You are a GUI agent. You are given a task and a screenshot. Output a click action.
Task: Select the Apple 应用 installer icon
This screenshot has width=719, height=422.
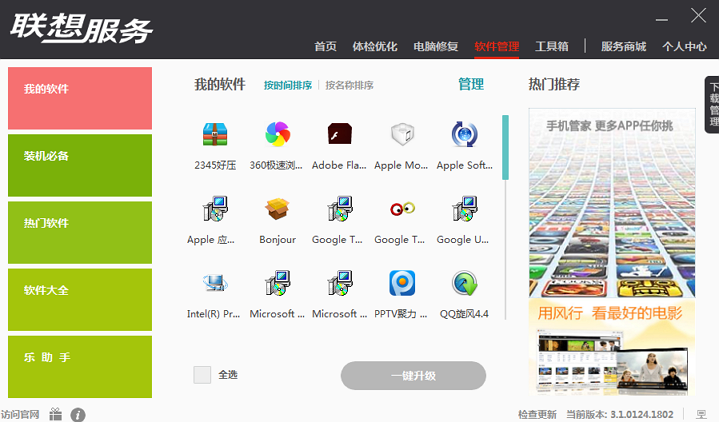point(215,209)
